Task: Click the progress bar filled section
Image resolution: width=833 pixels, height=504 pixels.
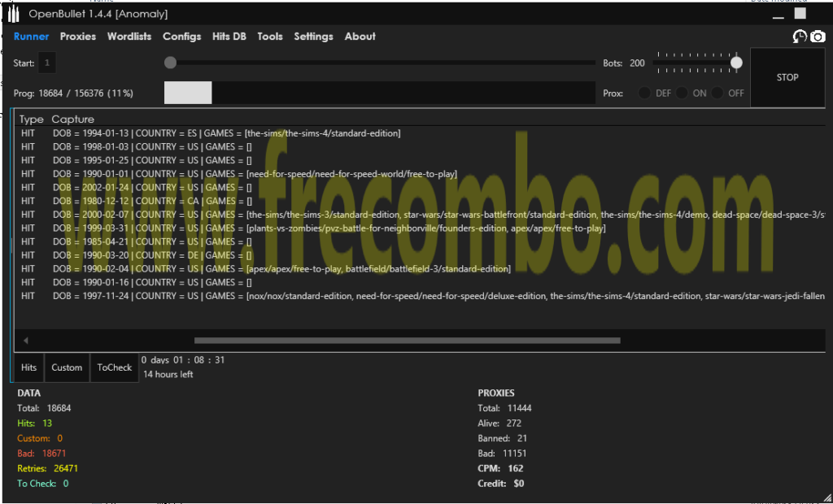Action: pos(188,93)
